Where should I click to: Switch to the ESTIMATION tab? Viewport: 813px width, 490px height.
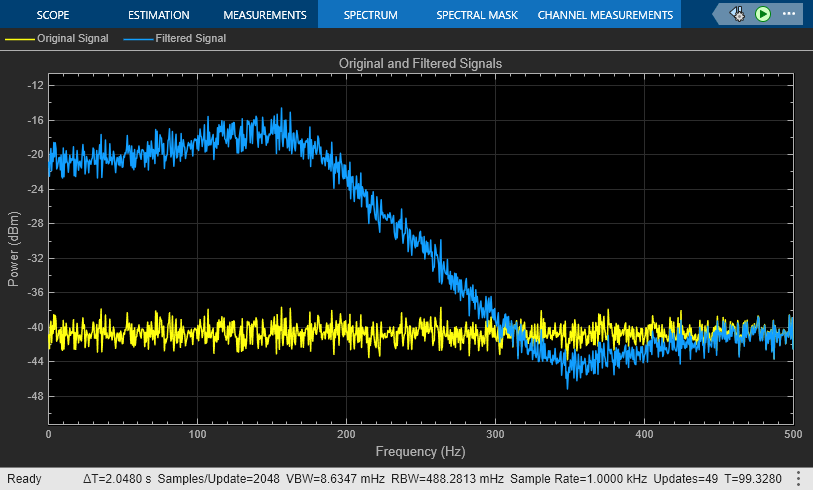click(x=158, y=15)
